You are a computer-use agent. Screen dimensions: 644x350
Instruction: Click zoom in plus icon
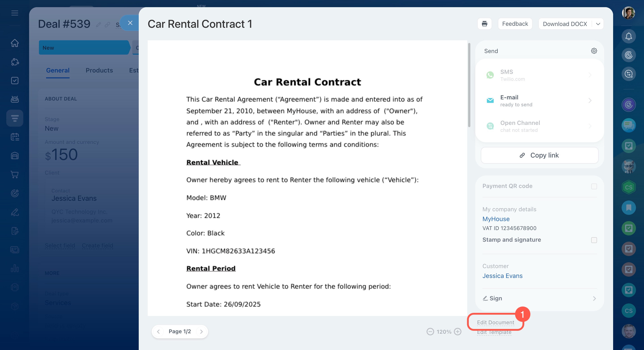coord(458,331)
